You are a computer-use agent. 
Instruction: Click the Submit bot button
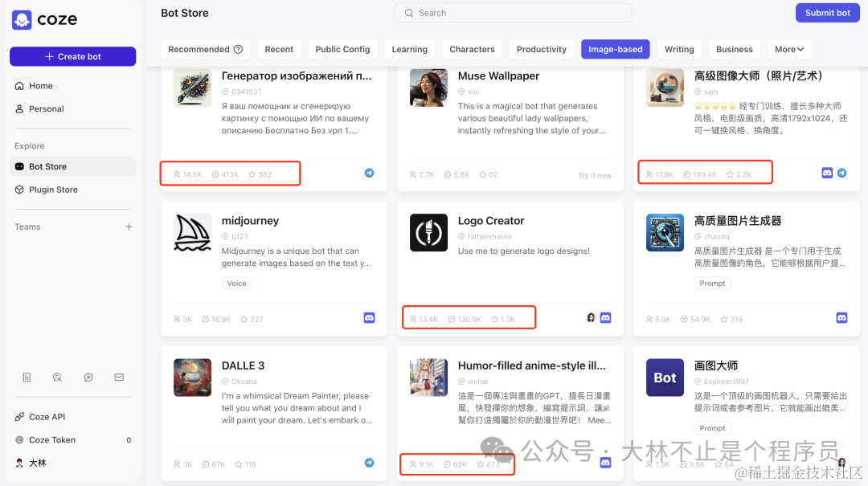pyautogui.click(x=828, y=13)
